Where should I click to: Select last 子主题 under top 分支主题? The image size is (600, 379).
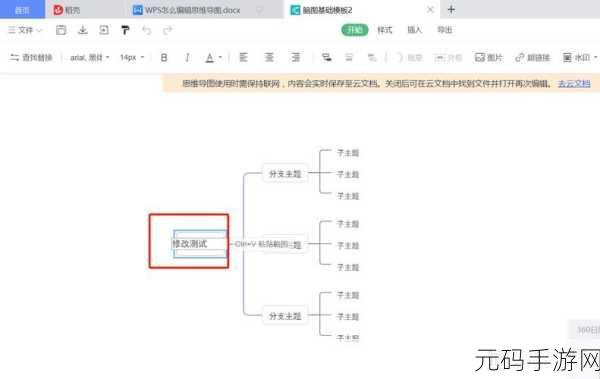(348, 196)
